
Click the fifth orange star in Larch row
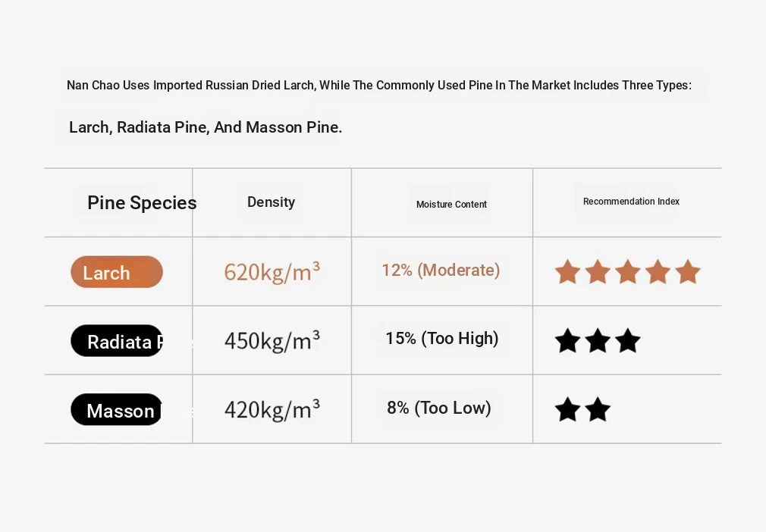[x=688, y=272]
